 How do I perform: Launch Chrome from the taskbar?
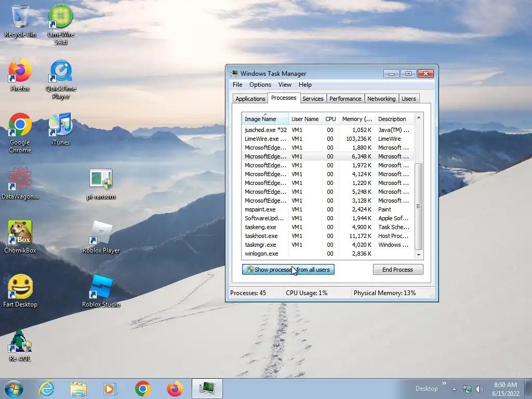[142, 389]
